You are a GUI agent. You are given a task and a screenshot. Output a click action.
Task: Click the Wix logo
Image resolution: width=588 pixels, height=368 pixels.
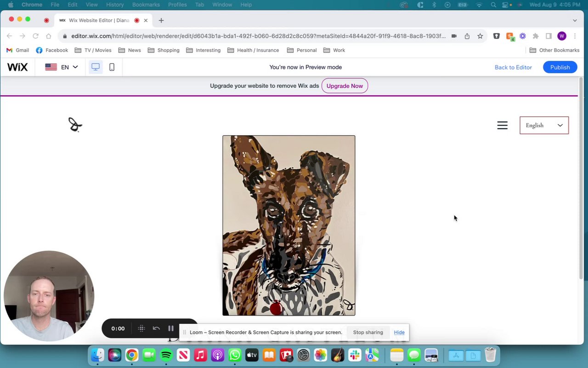click(17, 67)
